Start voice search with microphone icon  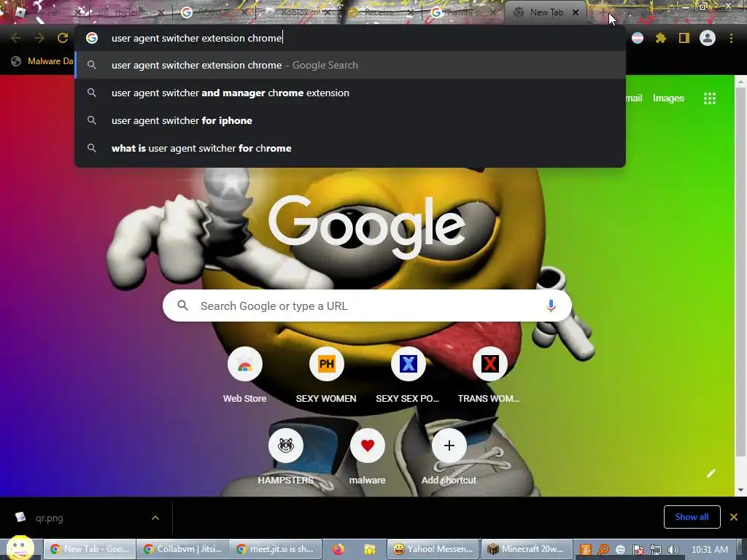pyautogui.click(x=551, y=306)
